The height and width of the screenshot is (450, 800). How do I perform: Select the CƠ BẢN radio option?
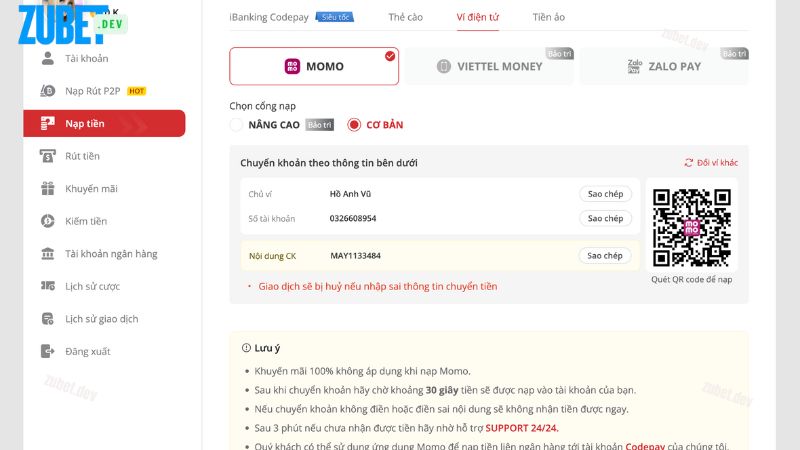(354, 125)
